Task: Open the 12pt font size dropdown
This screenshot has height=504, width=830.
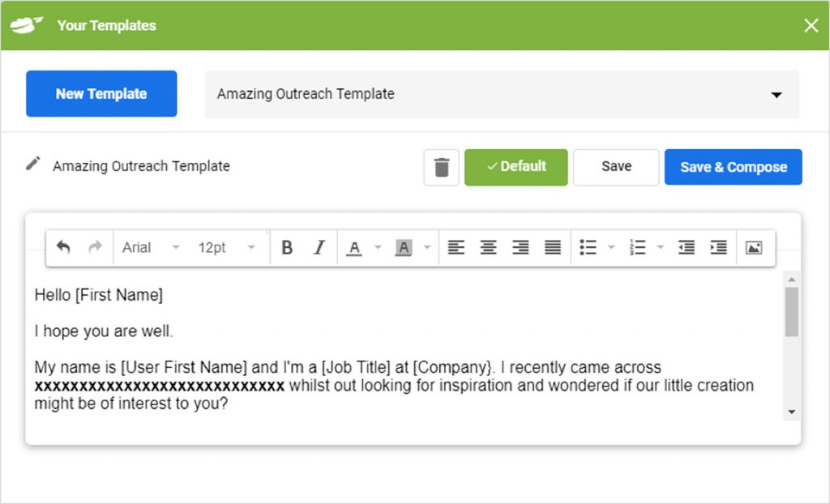Action: 225,247
